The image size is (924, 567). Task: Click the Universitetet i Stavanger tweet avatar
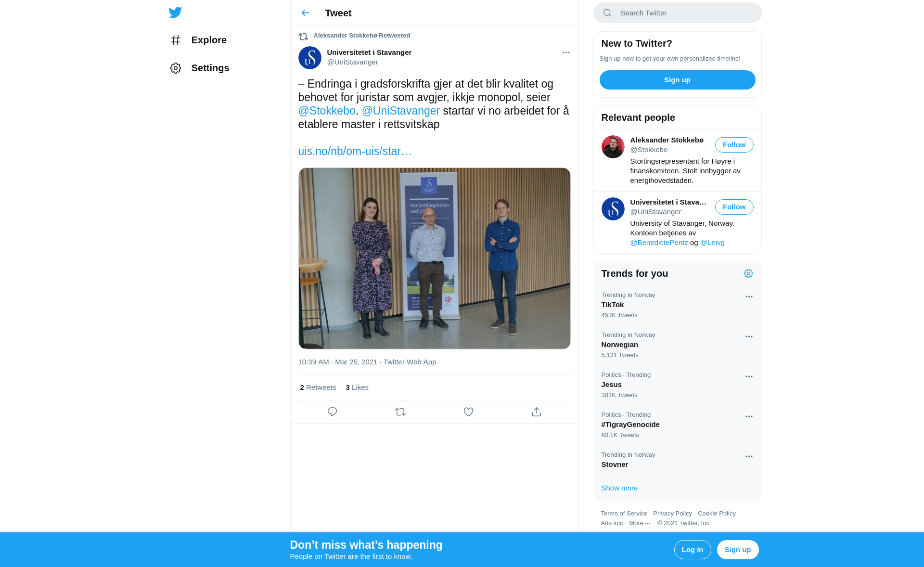tap(310, 58)
